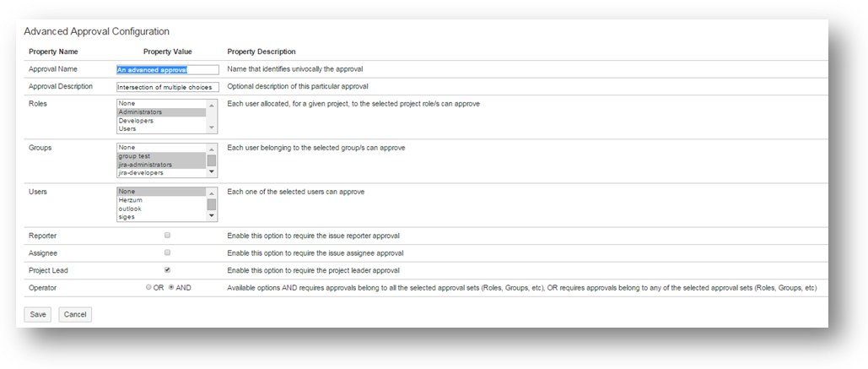Viewport: 868px width, 369px height.
Task: Select Developers in the Roles list
Action: click(x=161, y=121)
